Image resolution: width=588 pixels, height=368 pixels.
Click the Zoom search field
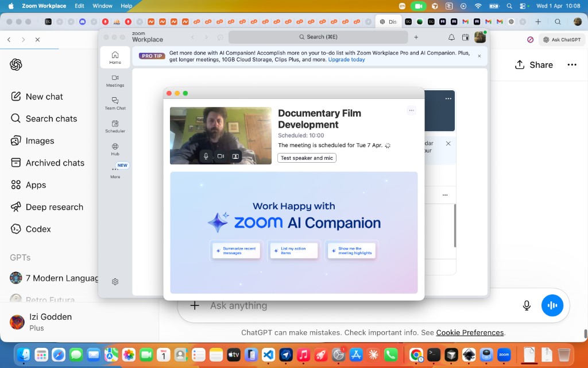pos(318,37)
